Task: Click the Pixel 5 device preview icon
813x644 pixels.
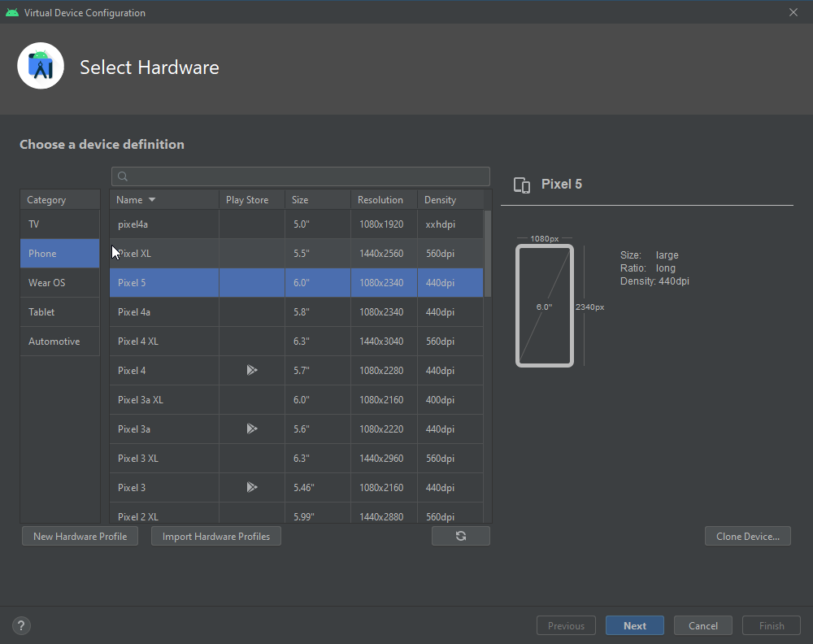Action: click(x=523, y=185)
